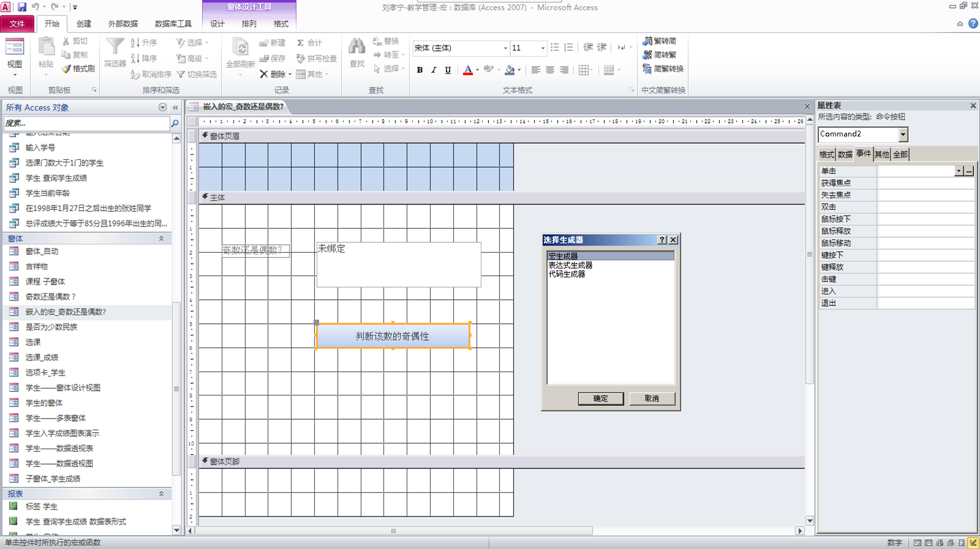Image resolution: width=980 pixels, height=549 pixels.
Task: Select 代码生成器 in the builder list
Action: [567, 274]
